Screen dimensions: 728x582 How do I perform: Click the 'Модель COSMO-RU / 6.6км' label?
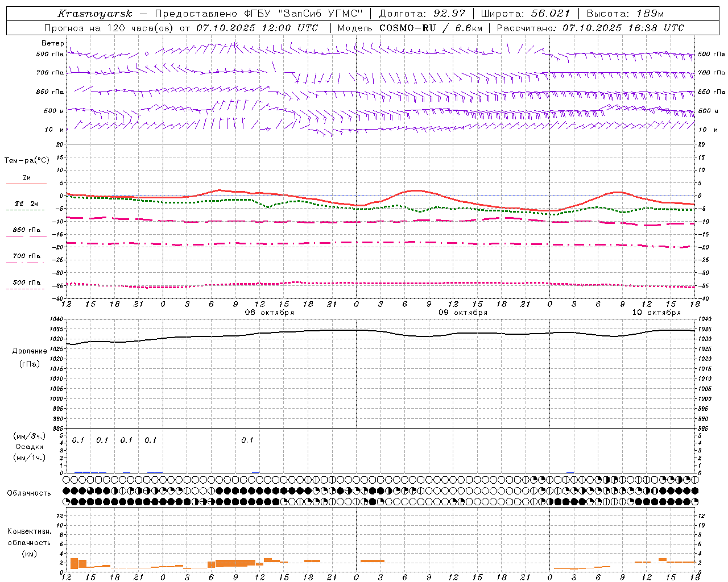coord(410,28)
